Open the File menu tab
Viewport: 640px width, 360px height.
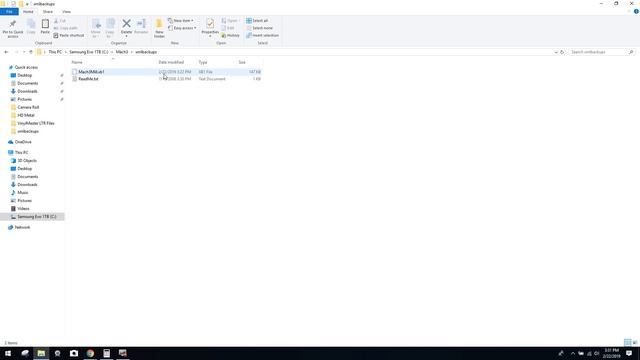[9, 11]
